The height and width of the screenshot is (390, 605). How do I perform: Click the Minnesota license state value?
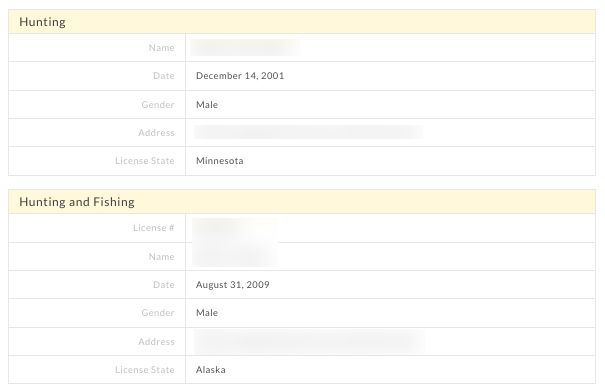pyautogui.click(x=220, y=160)
